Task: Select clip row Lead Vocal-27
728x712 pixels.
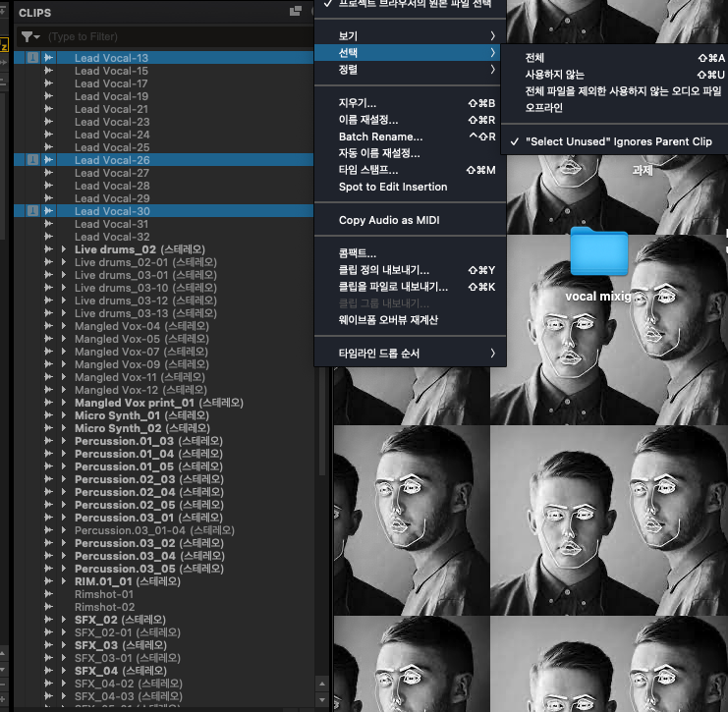Action: pos(163,173)
